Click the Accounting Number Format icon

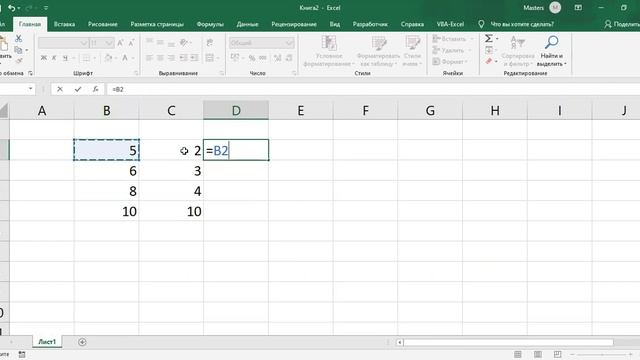pyautogui.click(x=235, y=58)
